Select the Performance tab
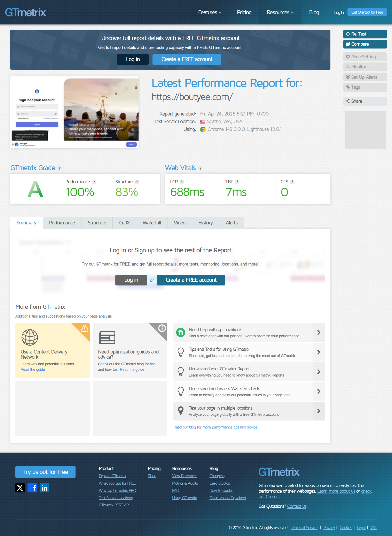The height and width of the screenshot is (536, 392). click(62, 223)
